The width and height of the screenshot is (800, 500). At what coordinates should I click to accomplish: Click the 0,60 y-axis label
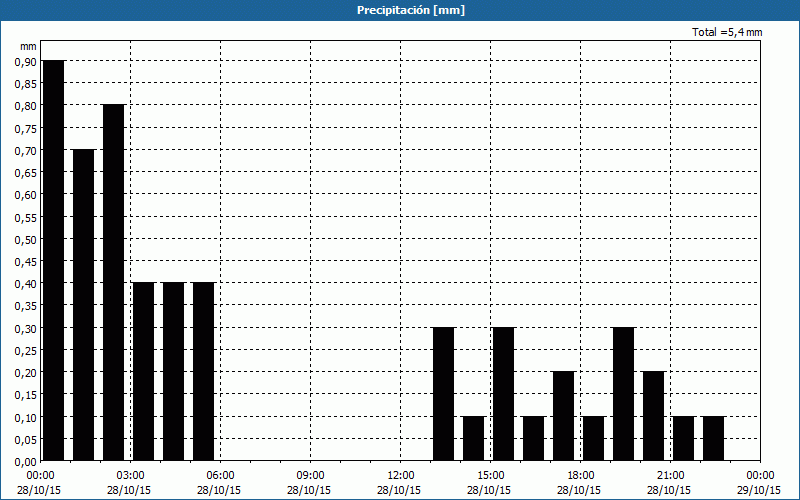point(26,195)
